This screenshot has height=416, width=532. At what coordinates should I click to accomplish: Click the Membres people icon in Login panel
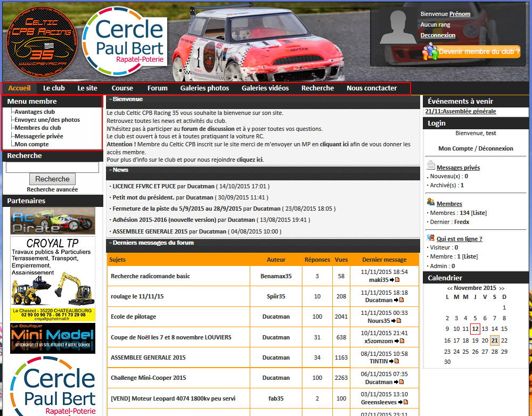[x=431, y=202]
